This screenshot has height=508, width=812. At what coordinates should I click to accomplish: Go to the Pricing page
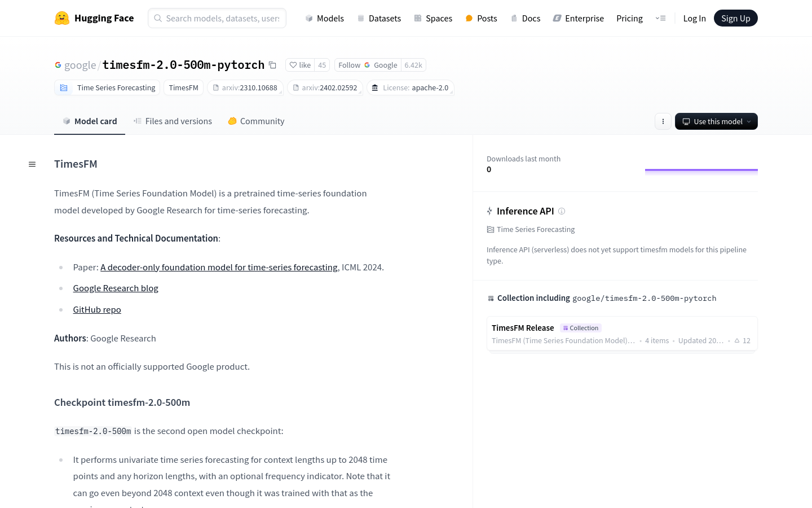pyautogui.click(x=629, y=18)
